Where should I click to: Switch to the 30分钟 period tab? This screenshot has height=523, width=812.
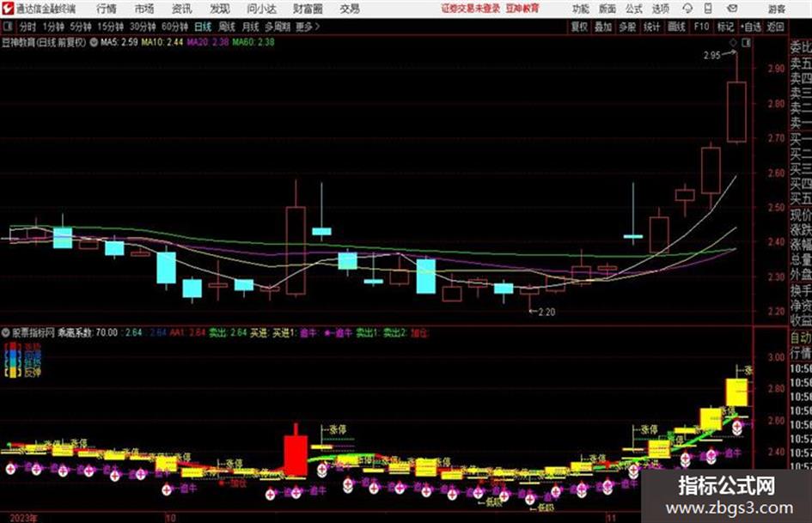[x=143, y=27]
